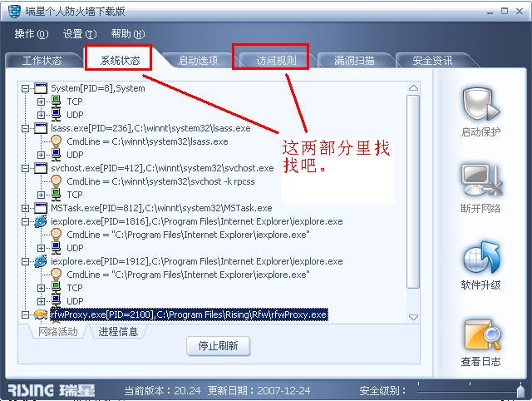532x401 pixels.
Task: Click the TCP network icon under svchost.exe
Action: (56, 195)
